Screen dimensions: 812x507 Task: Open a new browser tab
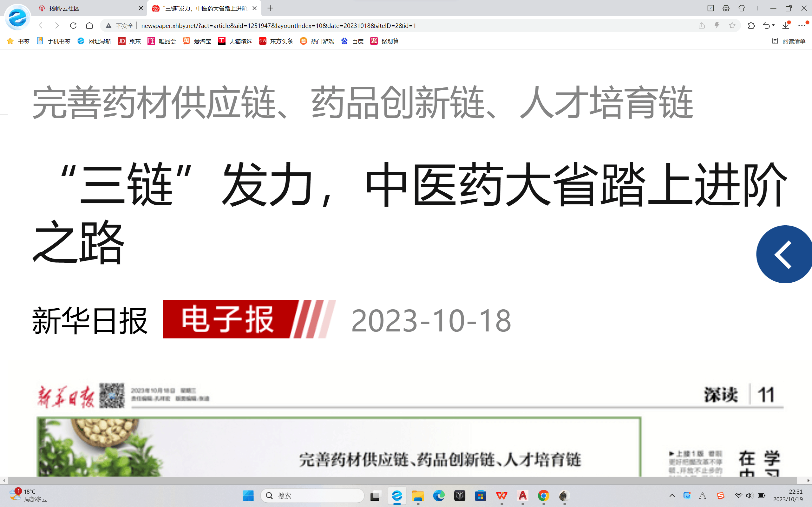click(270, 8)
